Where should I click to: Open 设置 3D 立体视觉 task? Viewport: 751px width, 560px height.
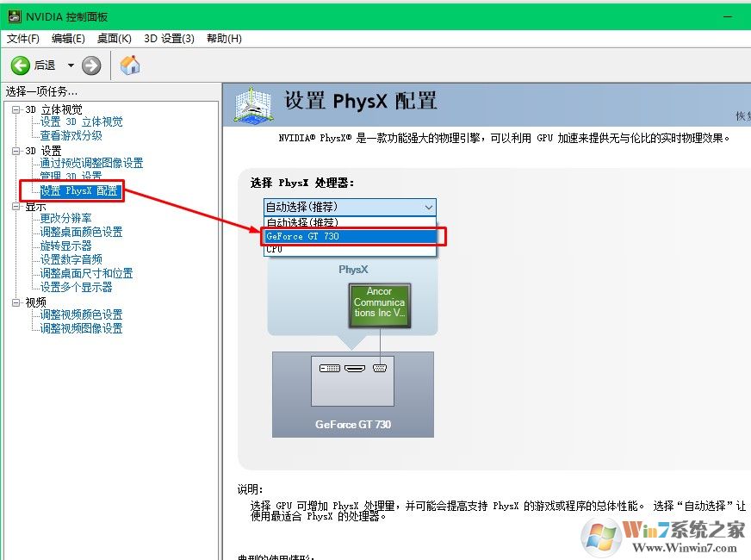click(x=81, y=121)
